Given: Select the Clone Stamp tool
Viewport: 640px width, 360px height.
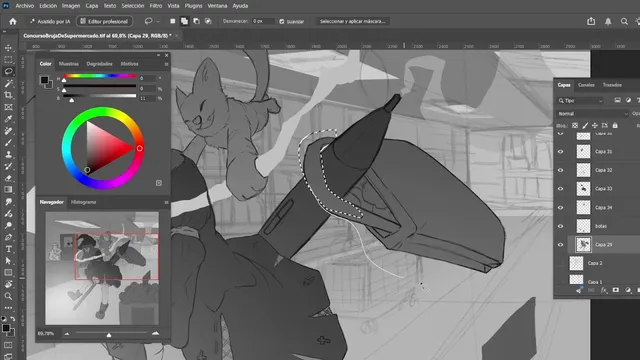Looking at the screenshot, I should (x=8, y=154).
